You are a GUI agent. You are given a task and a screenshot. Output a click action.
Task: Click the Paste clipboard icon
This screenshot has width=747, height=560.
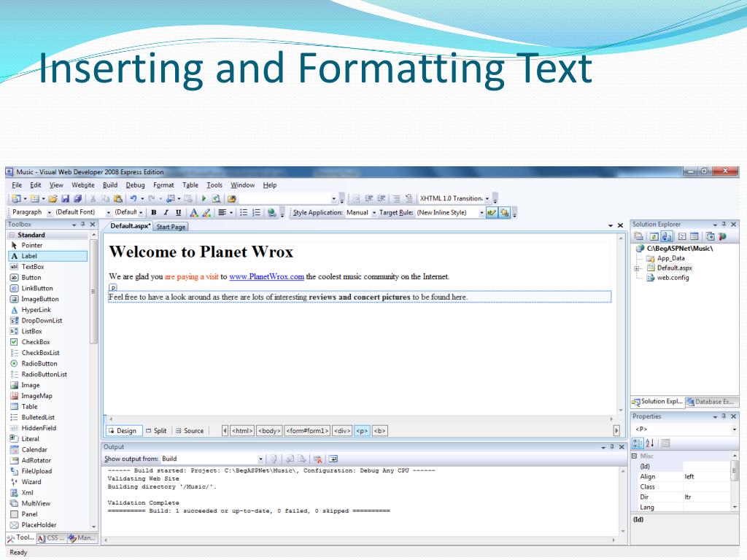(x=117, y=198)
